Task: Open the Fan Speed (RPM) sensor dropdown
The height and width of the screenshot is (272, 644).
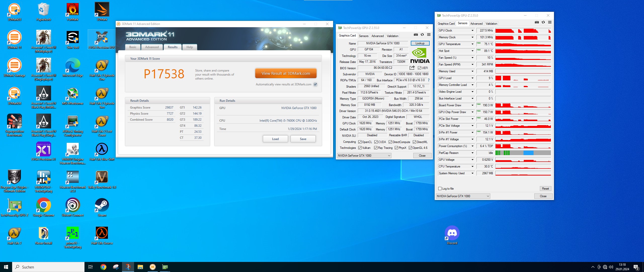Action: point(472,64)
